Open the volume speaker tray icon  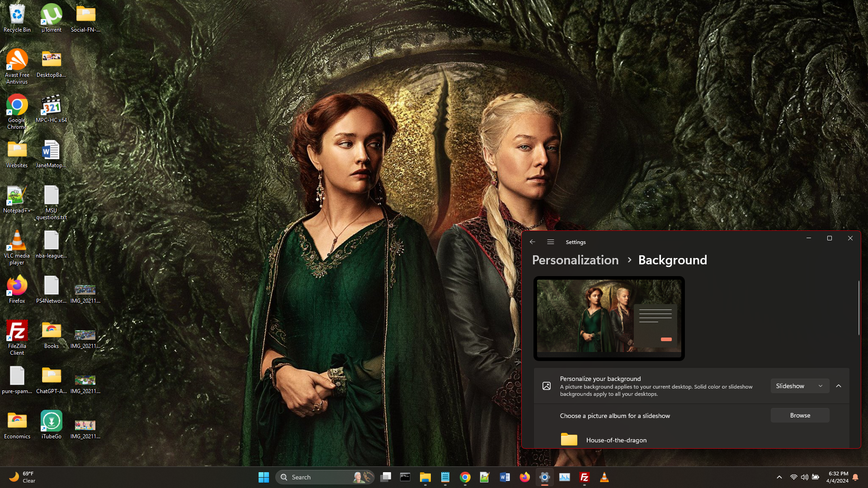pos(805,477)
